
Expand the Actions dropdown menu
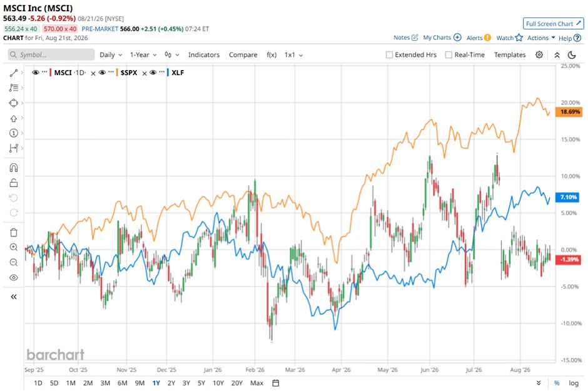(541, 38)
